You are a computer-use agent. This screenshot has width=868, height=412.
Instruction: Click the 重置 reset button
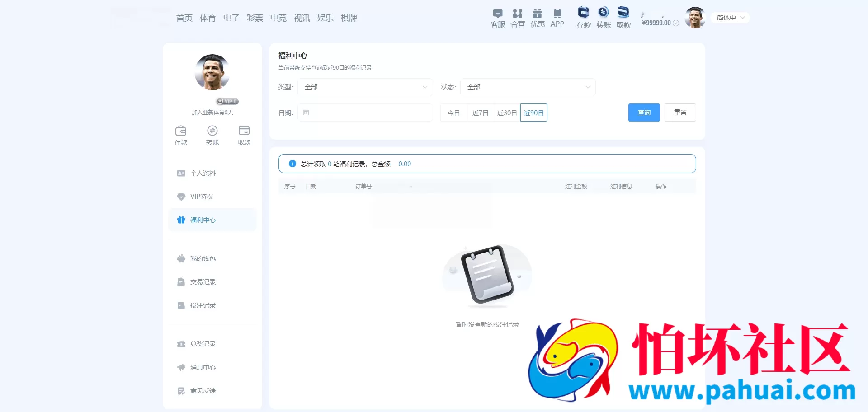coord(680,112)
